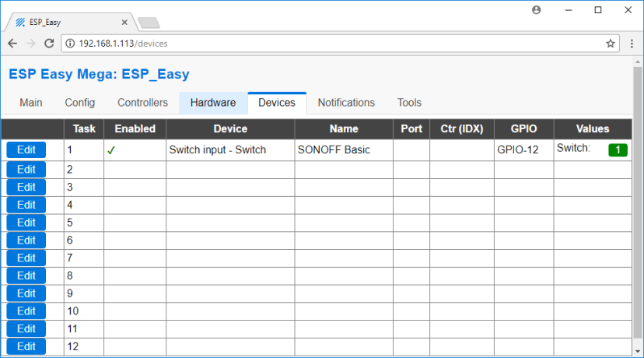This screenshot has height=358, width=644.
Task: Click the browser back arrow
Action: (12, 44)
